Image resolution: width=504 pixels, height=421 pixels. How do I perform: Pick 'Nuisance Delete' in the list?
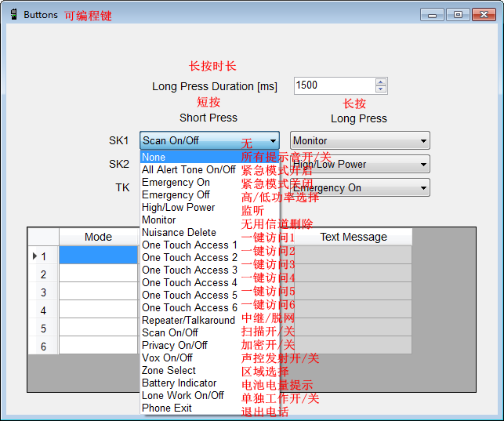[179, 232]
